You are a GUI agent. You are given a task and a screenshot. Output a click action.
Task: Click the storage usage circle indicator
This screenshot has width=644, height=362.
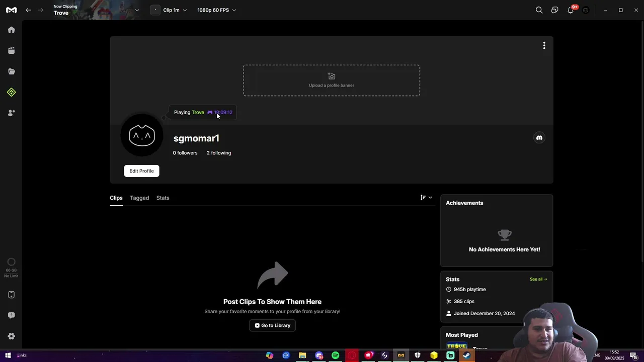click(x=11, y=262)
